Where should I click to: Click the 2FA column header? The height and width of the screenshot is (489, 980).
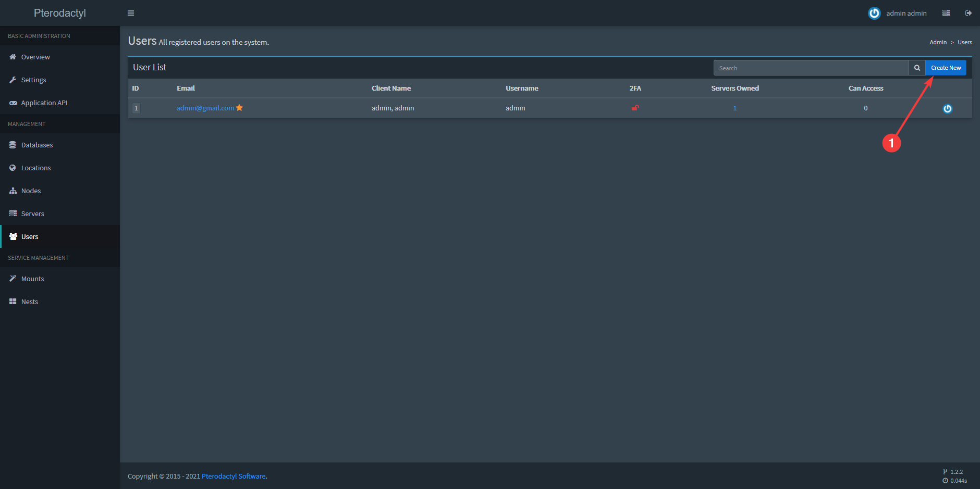tap(635, 88)
